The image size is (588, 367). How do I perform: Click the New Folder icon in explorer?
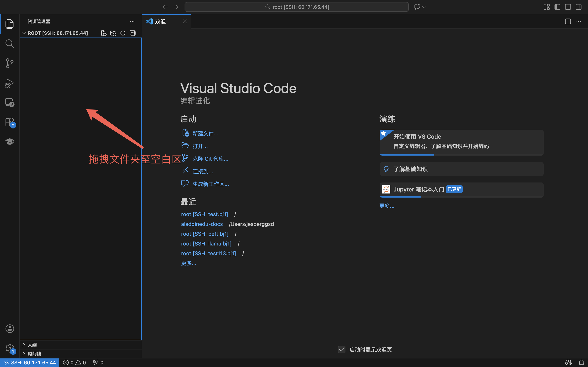113,33
